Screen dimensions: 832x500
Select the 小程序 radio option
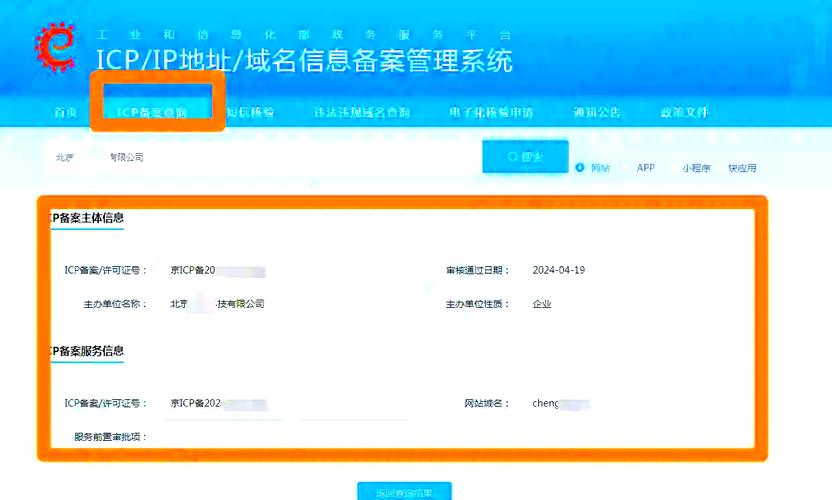coord(696,168)
